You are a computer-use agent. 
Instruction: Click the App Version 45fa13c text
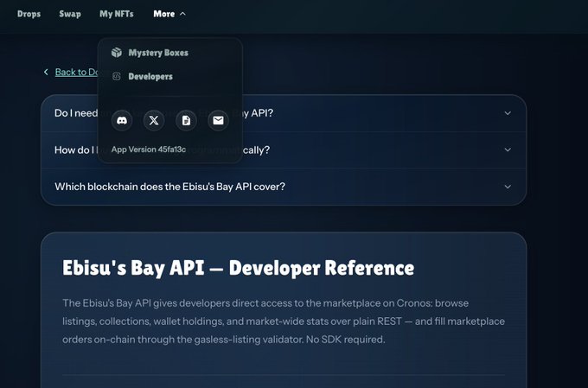click(149, 149)
